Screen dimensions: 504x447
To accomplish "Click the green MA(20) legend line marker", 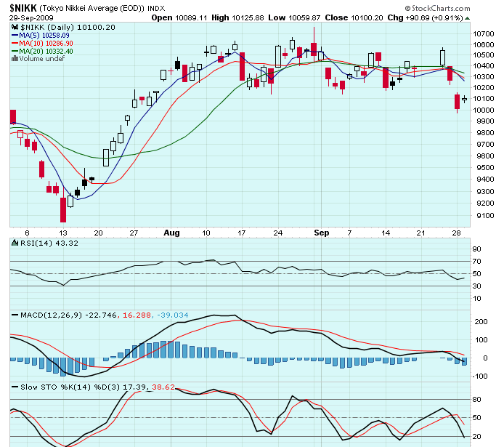I will tap(15, 51).
